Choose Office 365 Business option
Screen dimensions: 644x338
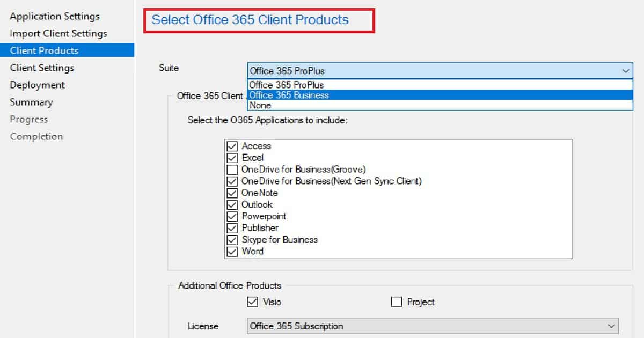(440, 95)
